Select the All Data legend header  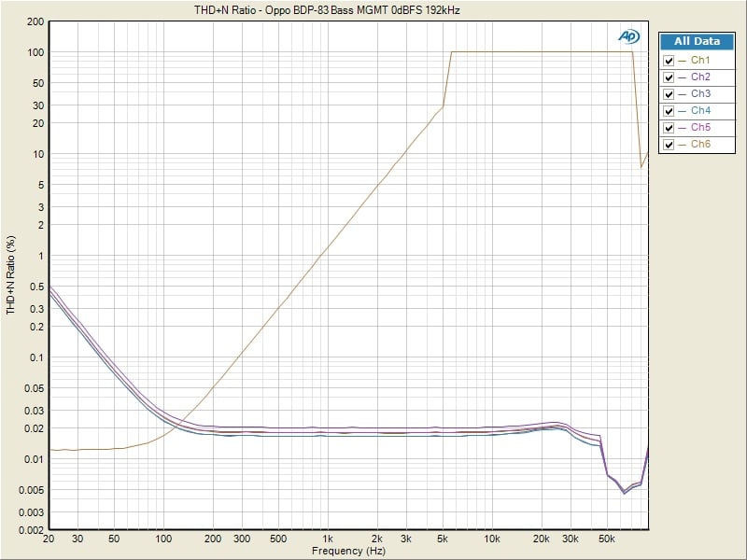coord(697,41)
